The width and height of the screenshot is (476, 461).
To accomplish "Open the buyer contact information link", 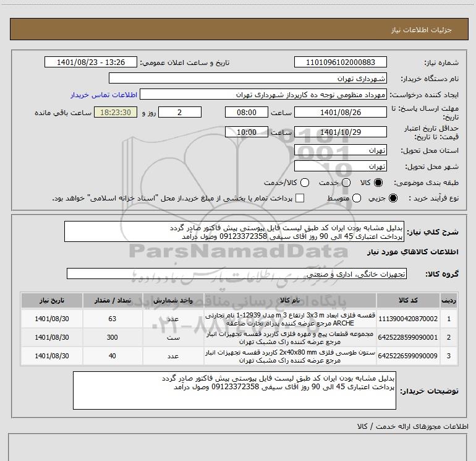I will 104,95.
